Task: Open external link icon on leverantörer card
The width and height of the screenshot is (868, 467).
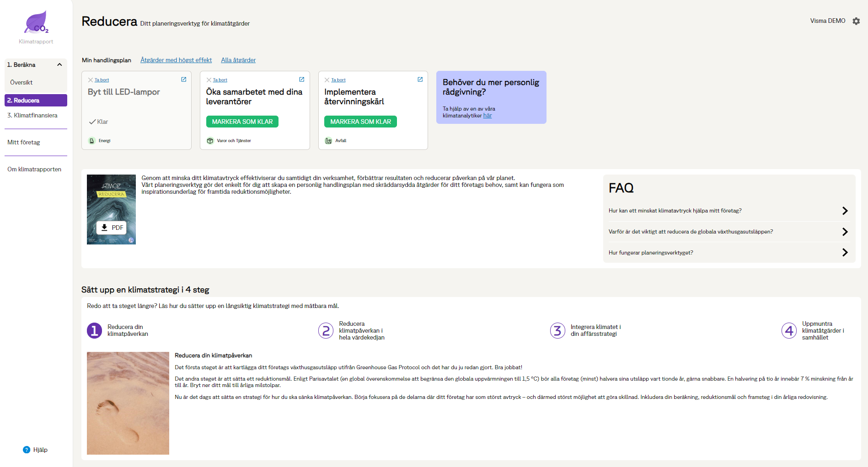Action: [x=302, y=80]
